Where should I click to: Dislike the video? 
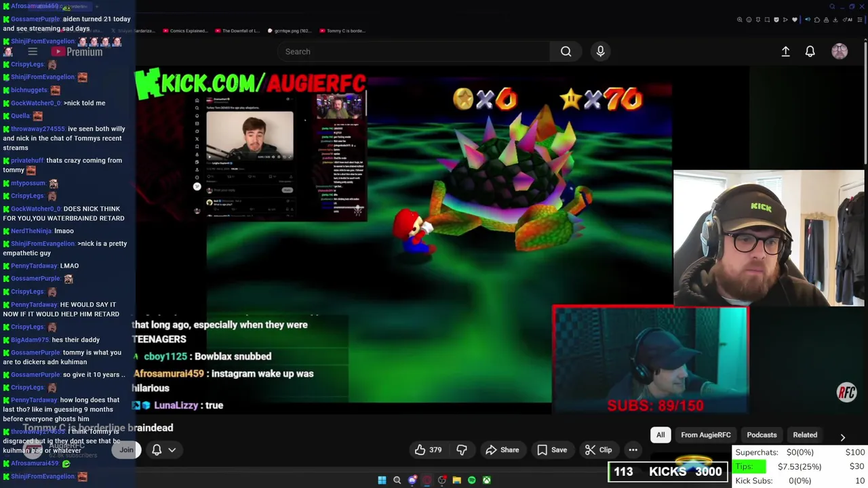462,450
